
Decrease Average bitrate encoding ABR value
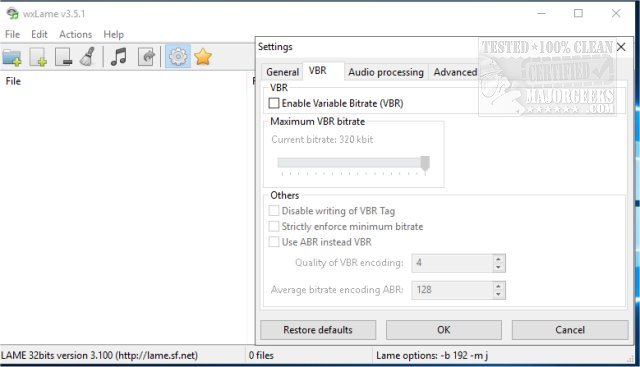[498, 294]
